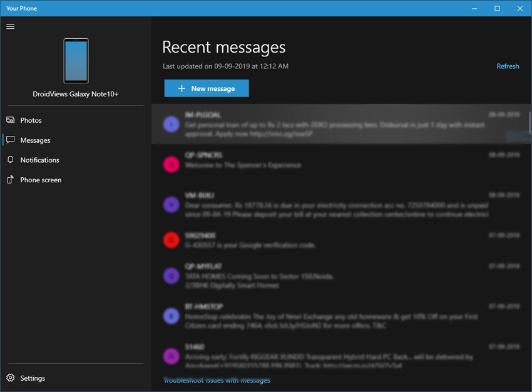Click the Photos sidebar icon
Screen dimensions: 532x392
(x=11, y=120)
